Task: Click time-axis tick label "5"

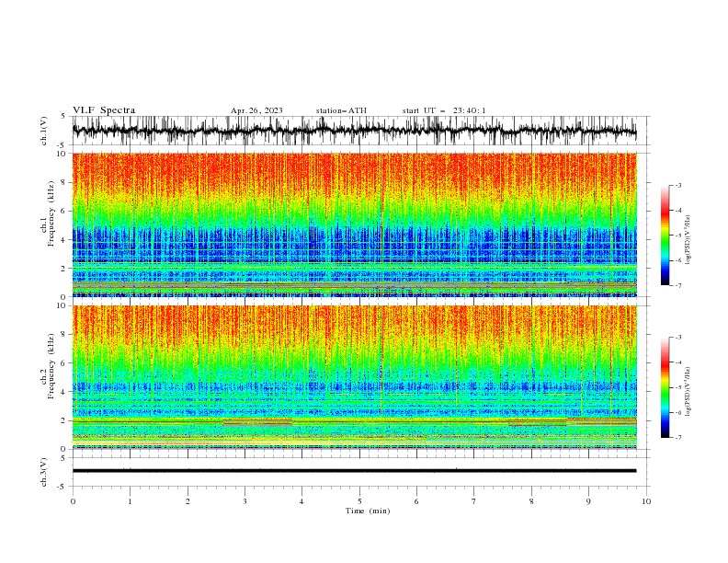Action: pos(359,501)
